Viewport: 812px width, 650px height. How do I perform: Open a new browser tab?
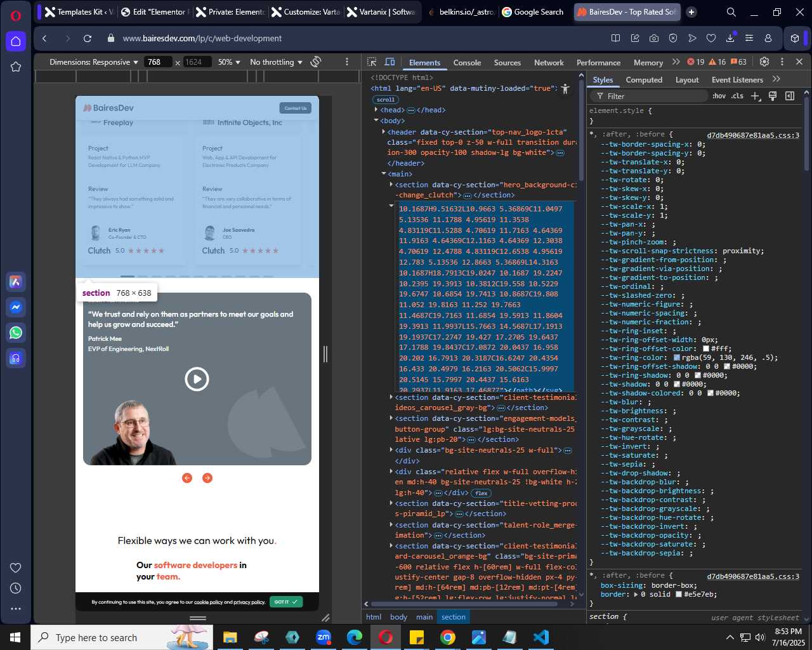691,11
